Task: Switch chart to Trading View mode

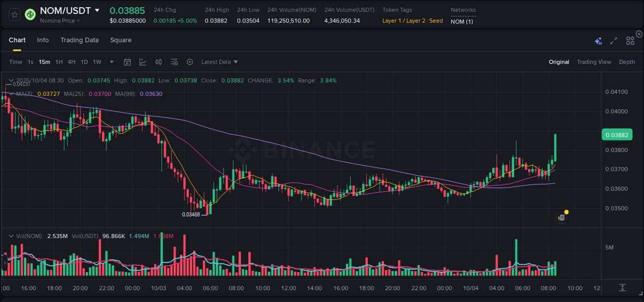Action: tap(594, 62)
